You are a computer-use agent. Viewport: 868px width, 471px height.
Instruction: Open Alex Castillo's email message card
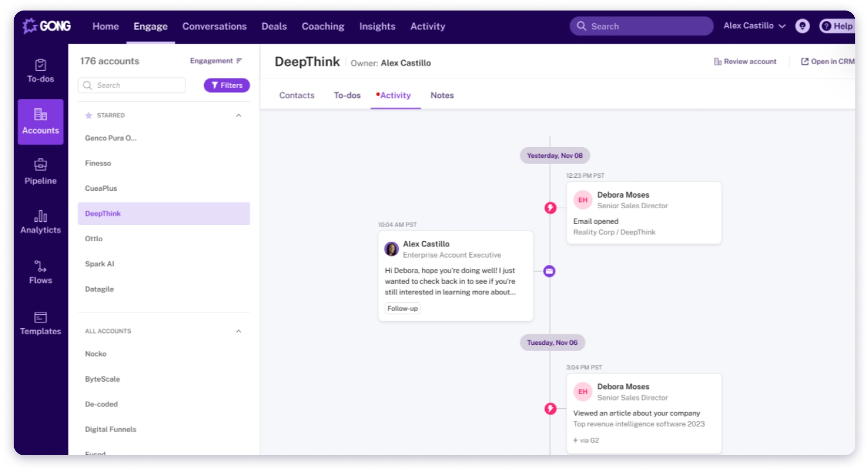[x=456, y=276]
